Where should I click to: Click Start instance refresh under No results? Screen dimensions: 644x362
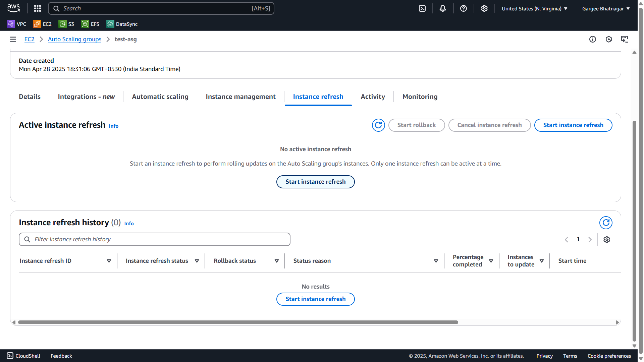[315, 299]
